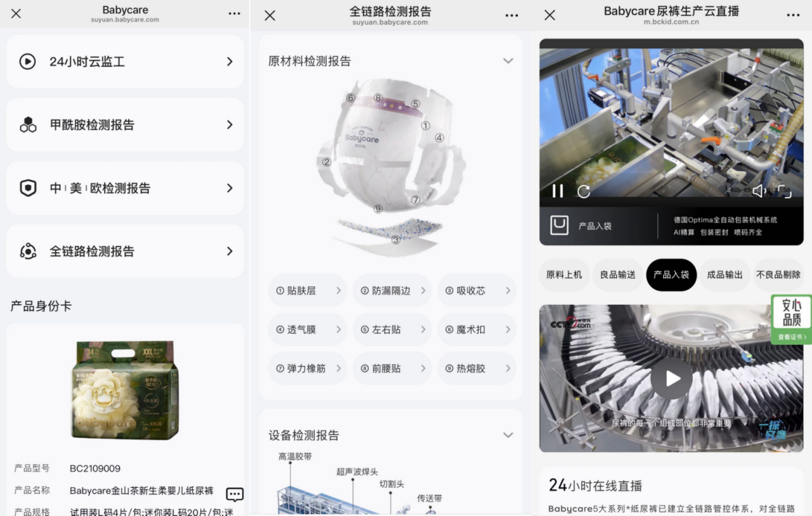The image size is (812, 516).
Task: Open 甲酰胺检测报告 via its arrow
Action: coord(229,125)
